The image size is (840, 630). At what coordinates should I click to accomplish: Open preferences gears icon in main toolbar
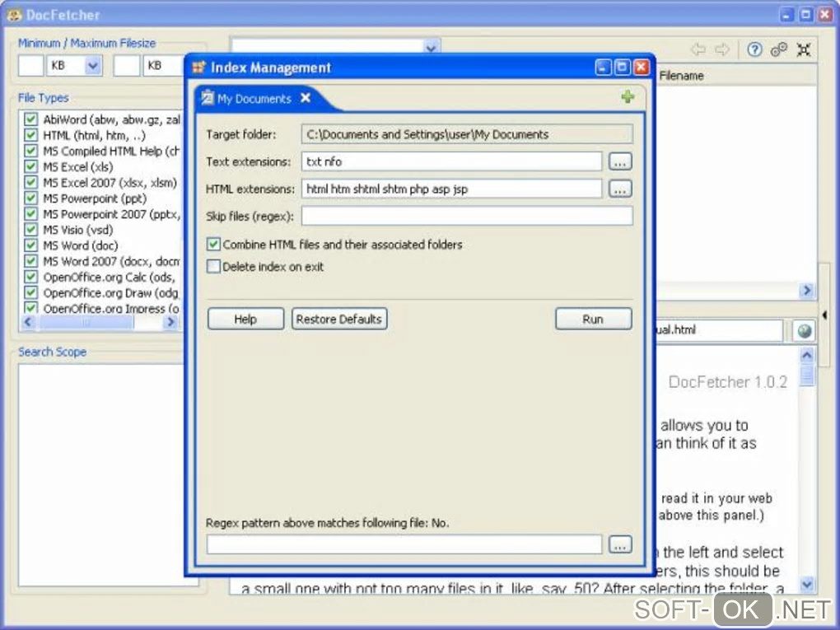pos(778,49)
